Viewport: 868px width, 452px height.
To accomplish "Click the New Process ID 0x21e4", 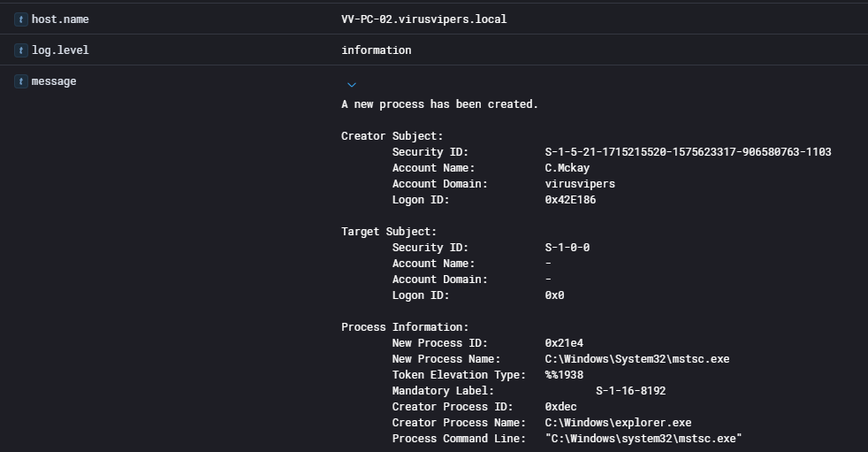I will point(564,343).
